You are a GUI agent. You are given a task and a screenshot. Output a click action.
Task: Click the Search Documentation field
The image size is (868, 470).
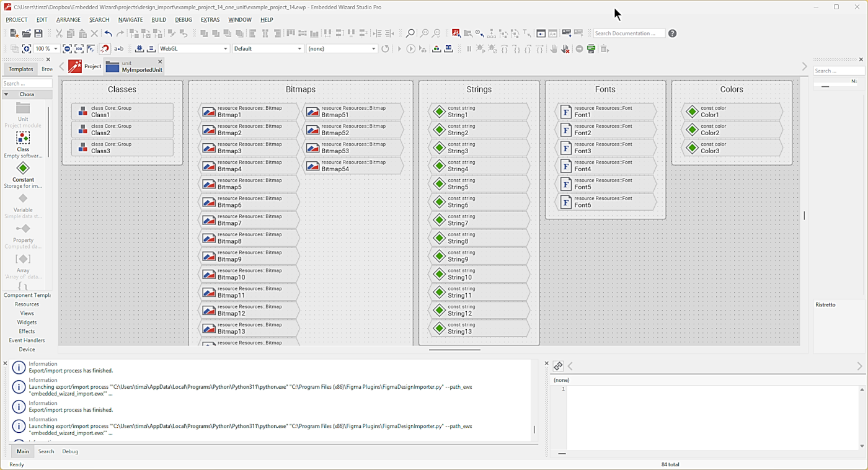(628, 33)
